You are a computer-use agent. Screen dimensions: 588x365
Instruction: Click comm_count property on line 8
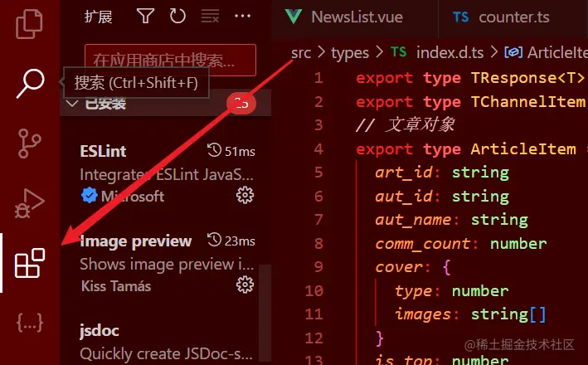pos(423,244)
